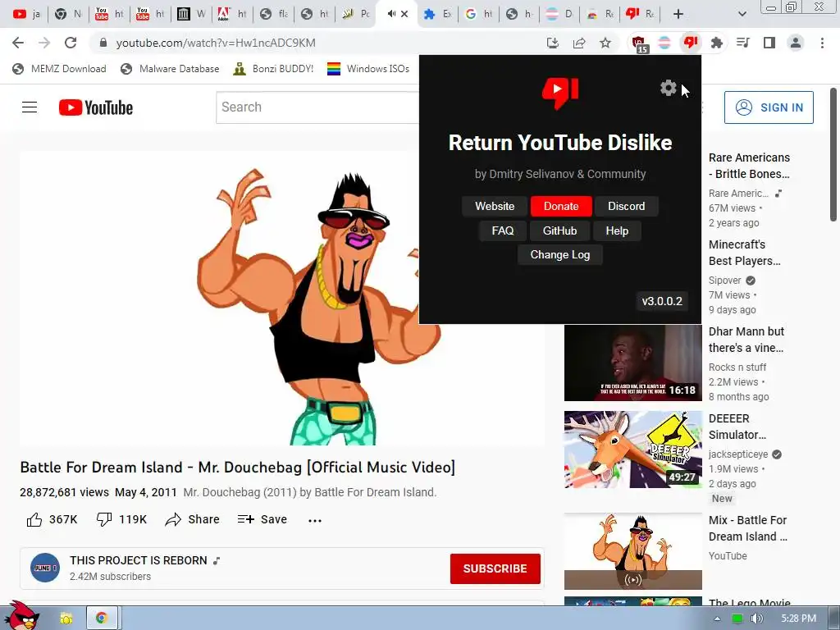The image size is (840, 630).
Task: Open Rare Americans - Brittle Bones title
Action: 749,166
